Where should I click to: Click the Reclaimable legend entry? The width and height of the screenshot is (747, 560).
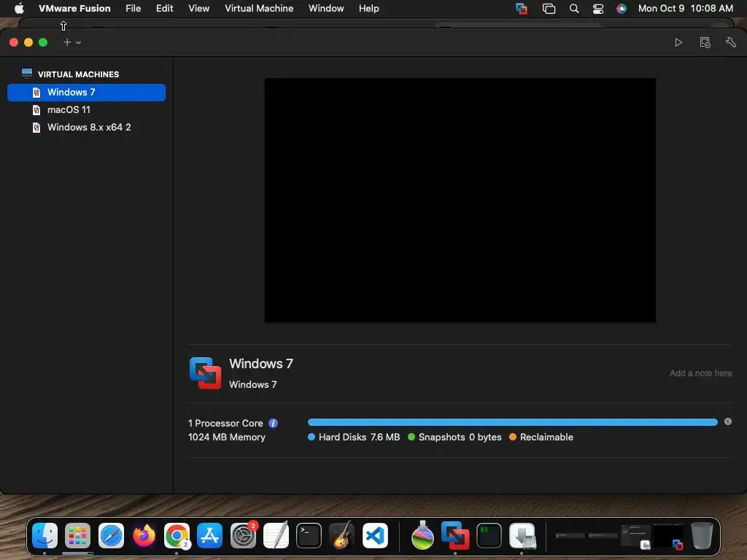point(541,437)
